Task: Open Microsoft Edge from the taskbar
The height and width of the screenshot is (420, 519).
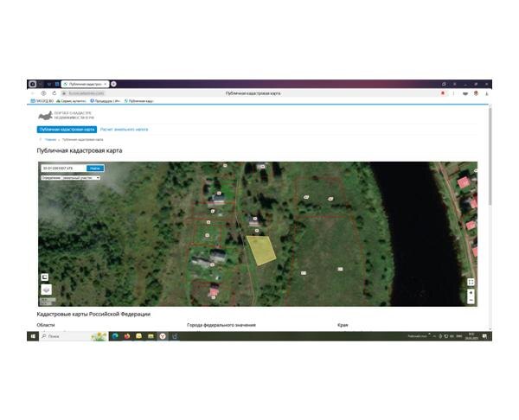Action: click(115, 336)
